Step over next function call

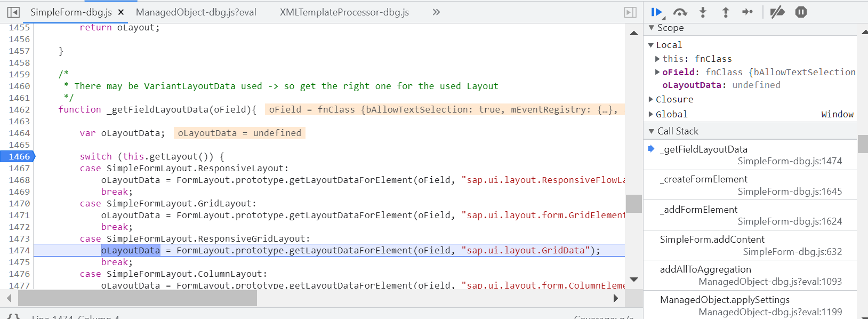(x=680, y=12)
